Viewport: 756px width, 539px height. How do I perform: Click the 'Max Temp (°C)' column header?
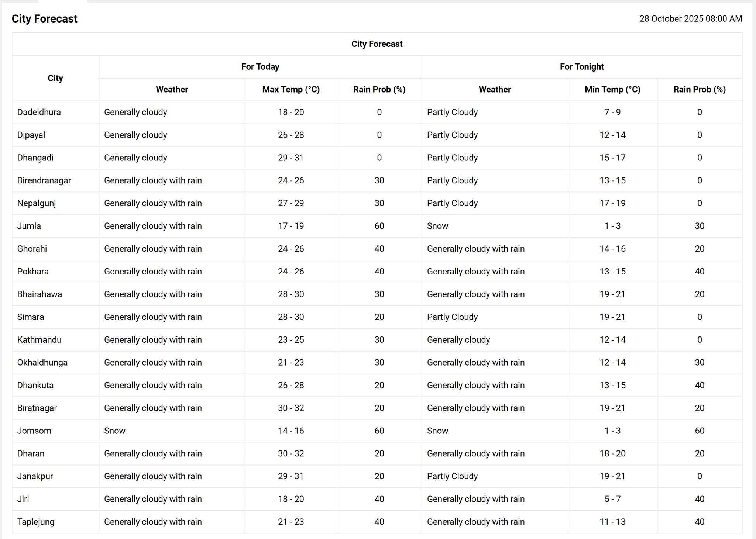click(291, 90)
